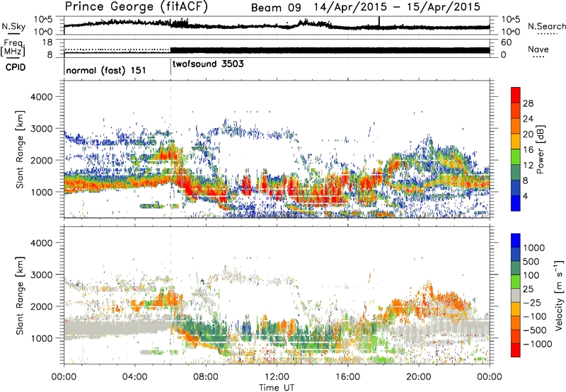Click the 'Power [dB]' color bar title
The width and height of the screenshot is (566, 392).
[540, 149]
